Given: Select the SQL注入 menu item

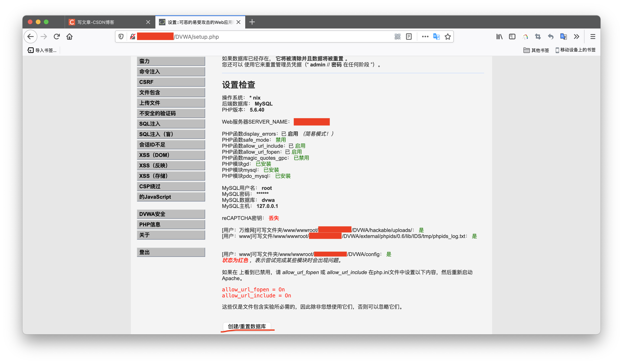Looking at the screenshot, I should coord(171,124).
